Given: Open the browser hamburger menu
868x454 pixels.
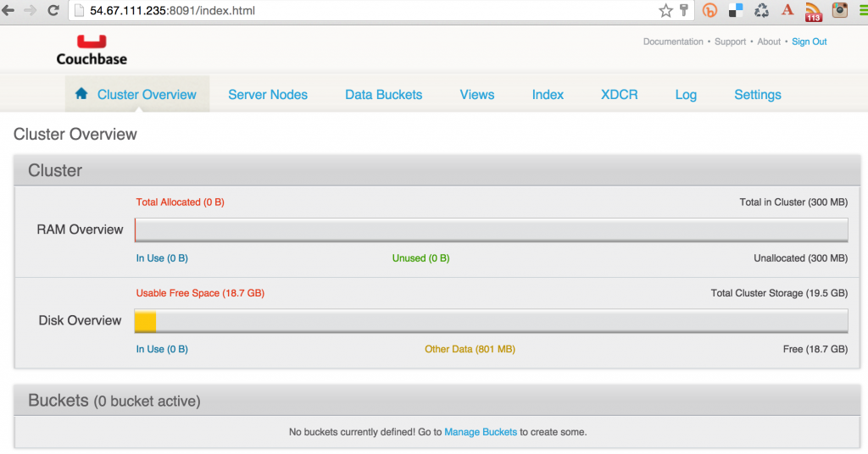Looking at the screenshot, I should (863, 10).
